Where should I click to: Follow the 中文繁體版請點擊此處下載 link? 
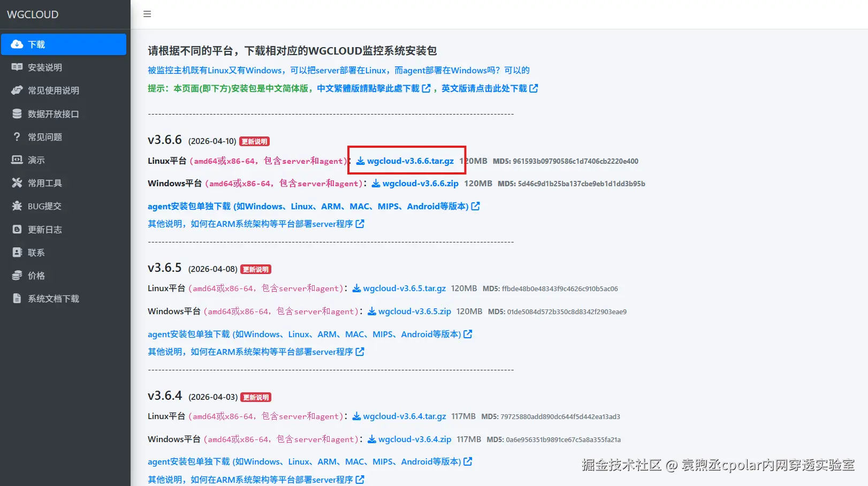(374, 88)
